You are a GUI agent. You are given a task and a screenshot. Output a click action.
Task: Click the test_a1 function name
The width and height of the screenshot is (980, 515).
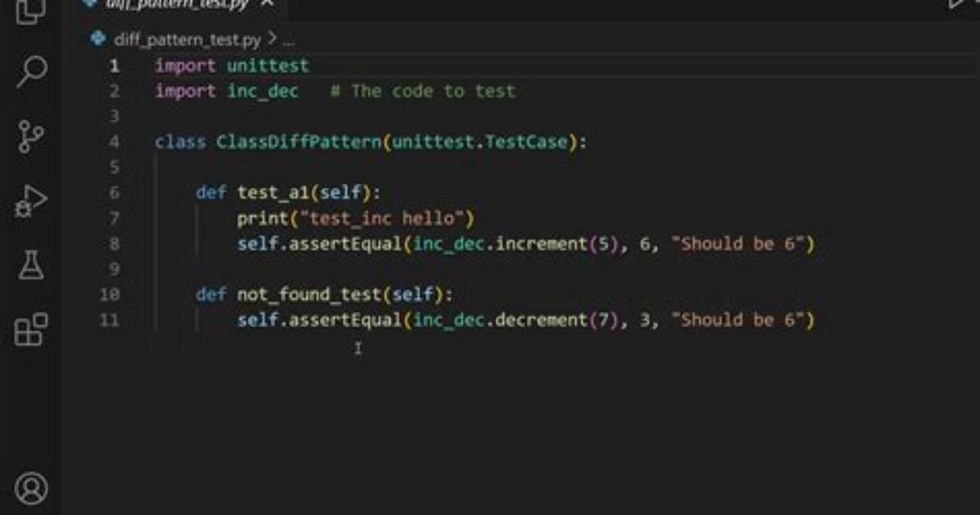[273, 193]
